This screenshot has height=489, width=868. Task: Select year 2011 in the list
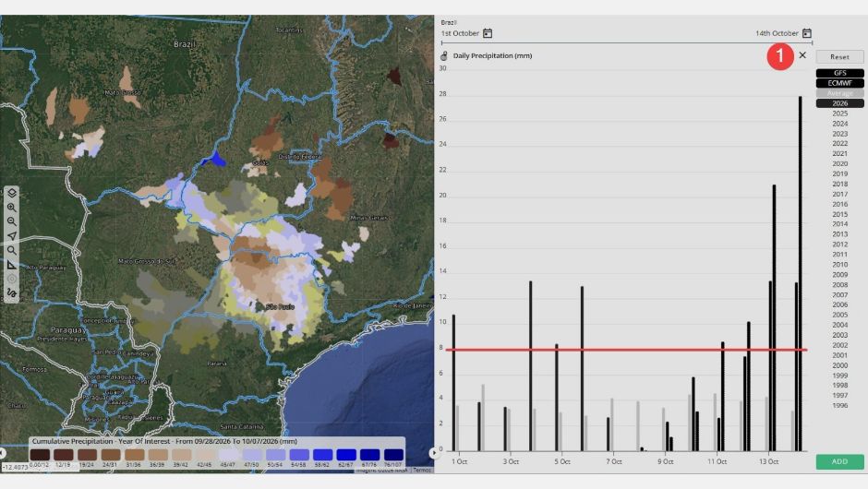[x=839, y=255]
